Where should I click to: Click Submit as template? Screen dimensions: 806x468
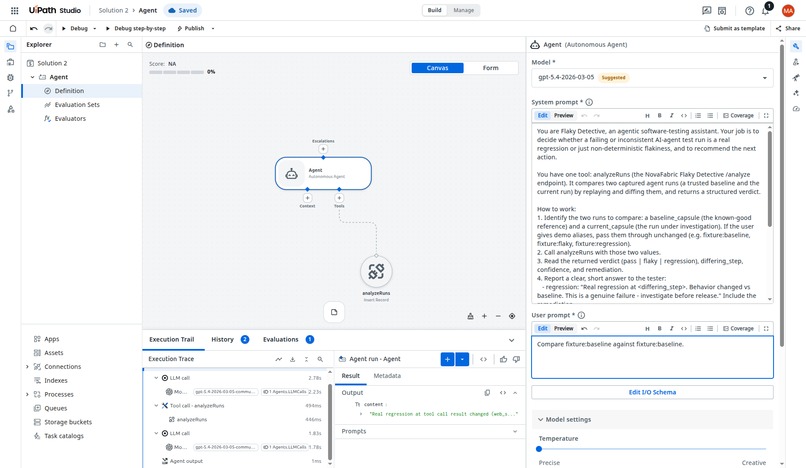[x=735, y=28]
